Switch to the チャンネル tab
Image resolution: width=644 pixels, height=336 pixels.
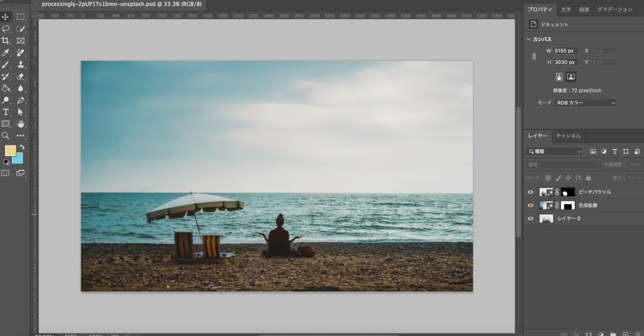pos(568,136)
